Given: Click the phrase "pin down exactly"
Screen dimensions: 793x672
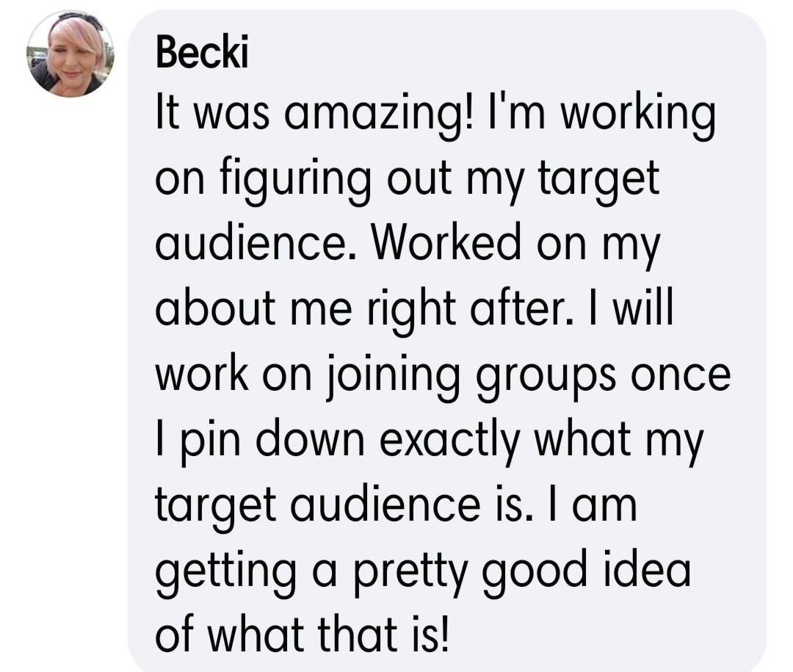Looking at the screenshot, I should 350,437.
